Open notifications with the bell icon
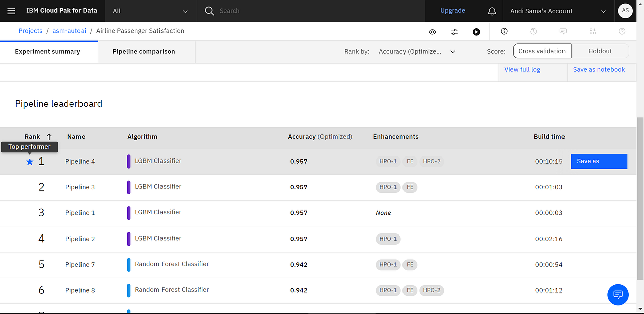 pyautogui.click(x=492, y=11)
